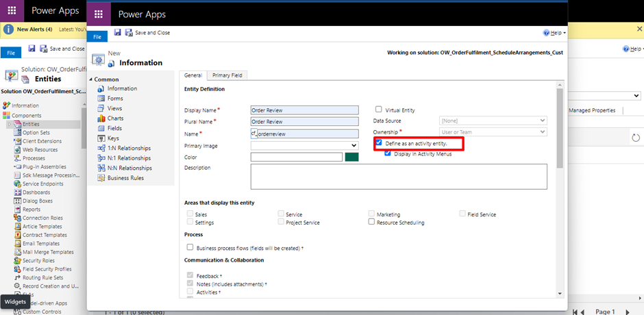Open the Ownership dropdown
The width and height of the screenshot is (644, 315).
[x=493, y=132]
